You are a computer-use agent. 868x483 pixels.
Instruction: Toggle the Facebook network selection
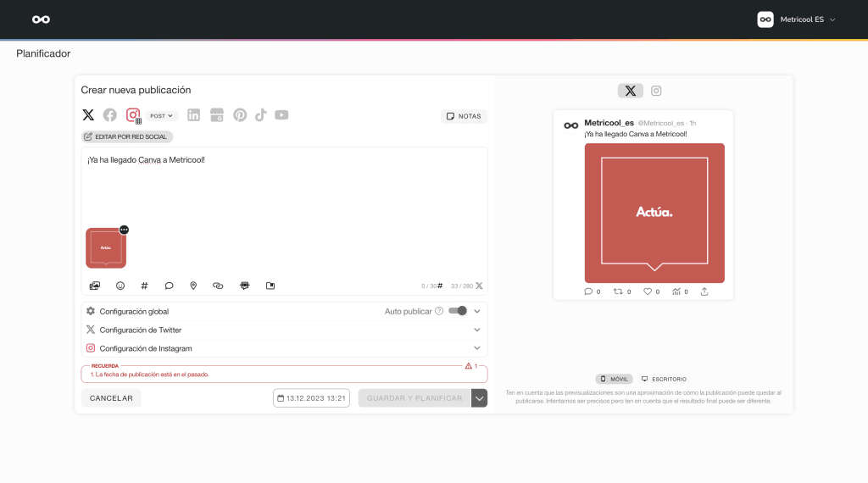(110, 115)
